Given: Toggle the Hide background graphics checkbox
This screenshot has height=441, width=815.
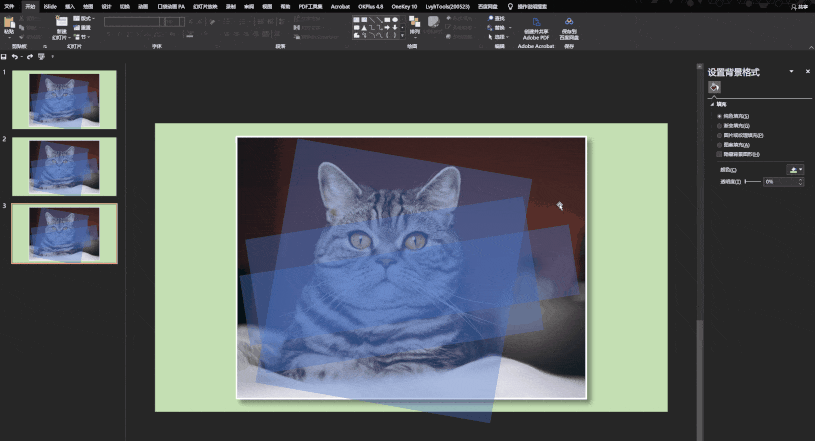Looking at the screenshot, I should [x=719, y=154].
